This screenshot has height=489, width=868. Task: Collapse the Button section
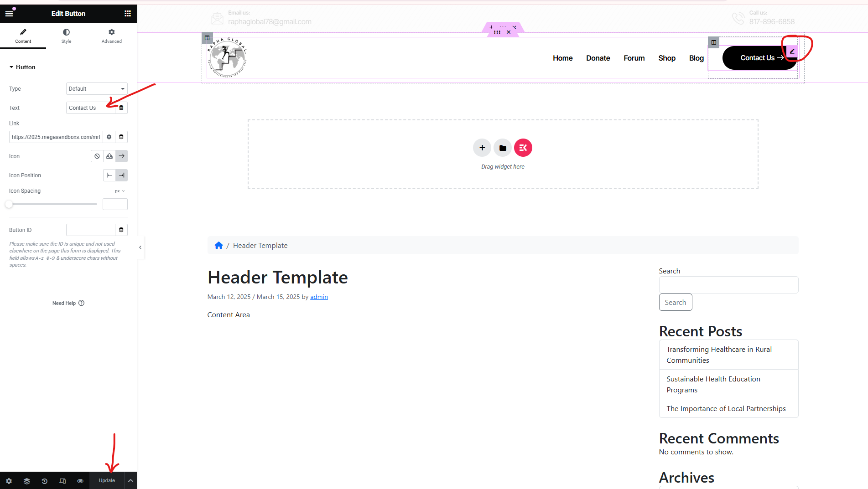(22, 67)
